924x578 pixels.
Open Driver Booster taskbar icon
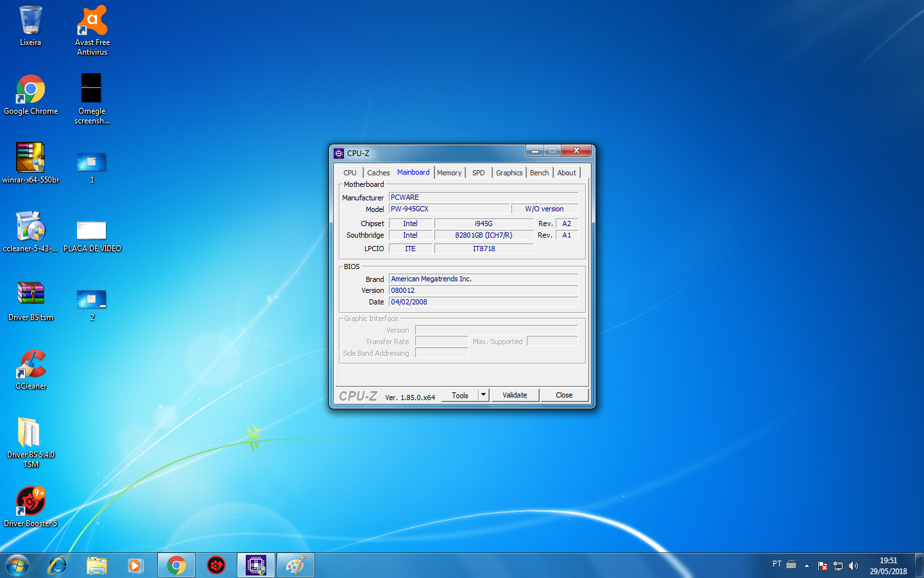(216, 565)
